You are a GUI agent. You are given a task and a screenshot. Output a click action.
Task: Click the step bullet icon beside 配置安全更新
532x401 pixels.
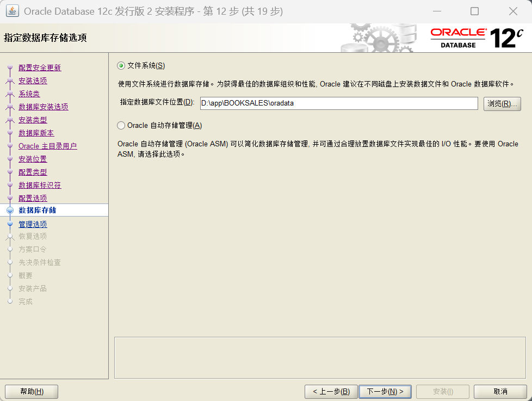coord(10,67)
